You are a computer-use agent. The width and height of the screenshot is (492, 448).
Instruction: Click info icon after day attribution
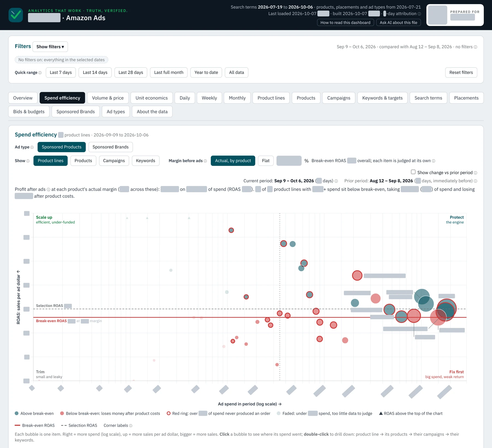click(x=419, y=14)
